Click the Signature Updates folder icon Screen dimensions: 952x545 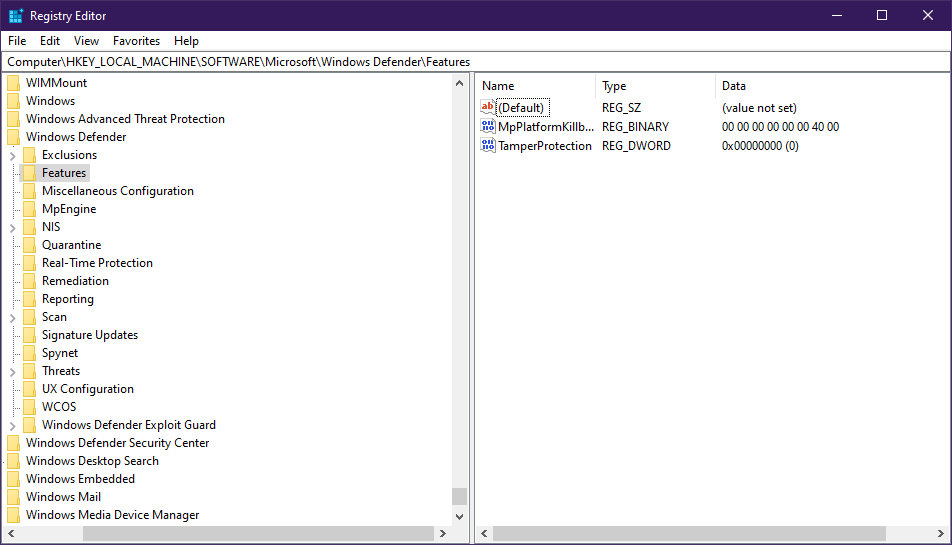(29, 335)
